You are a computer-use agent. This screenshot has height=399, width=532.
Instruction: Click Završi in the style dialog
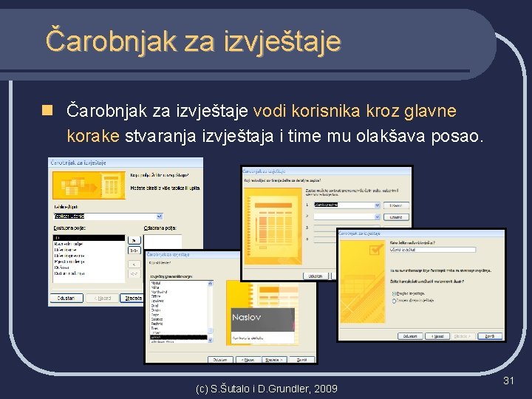[302, 360]
